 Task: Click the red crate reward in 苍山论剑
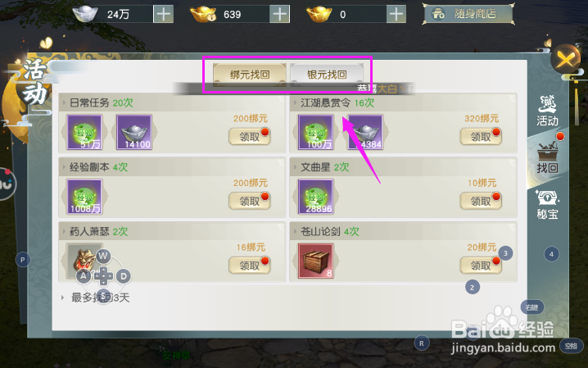(x=315, y=261)
